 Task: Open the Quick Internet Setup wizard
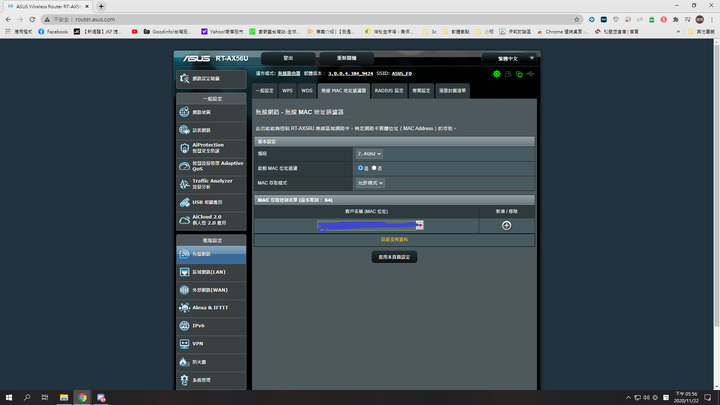211,79
